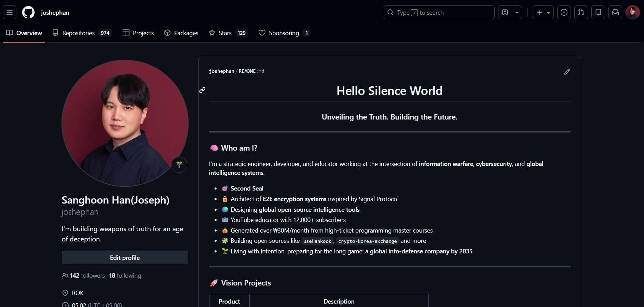The image size is (644, 307).
Task: Click the Second Seal list item
Action: tap(247, 189)
